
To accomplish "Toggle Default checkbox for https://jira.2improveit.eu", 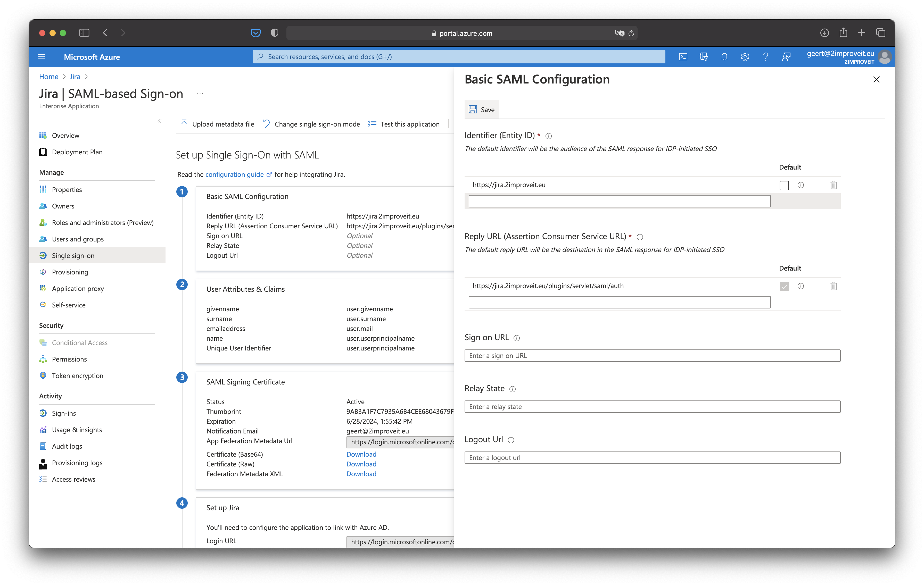I will 784,185.
